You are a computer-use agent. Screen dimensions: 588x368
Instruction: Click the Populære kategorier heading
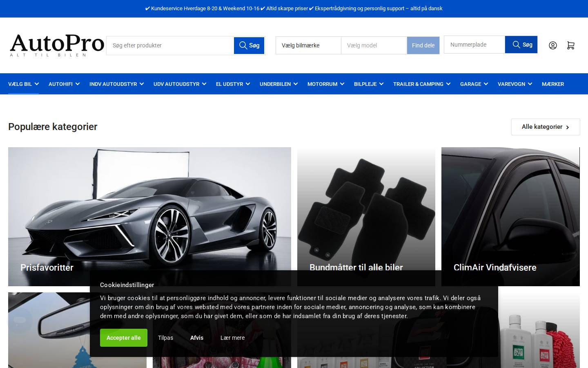[x=53, y=127]
